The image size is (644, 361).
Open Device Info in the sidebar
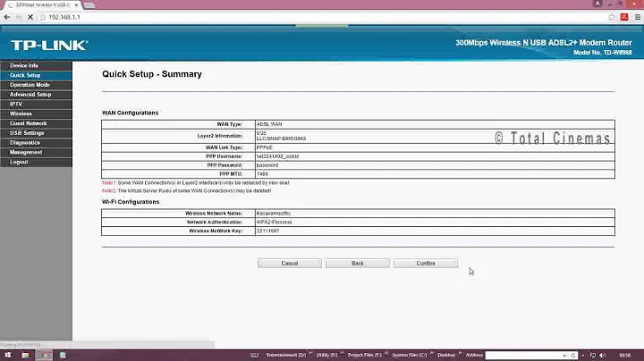[36, 65]
